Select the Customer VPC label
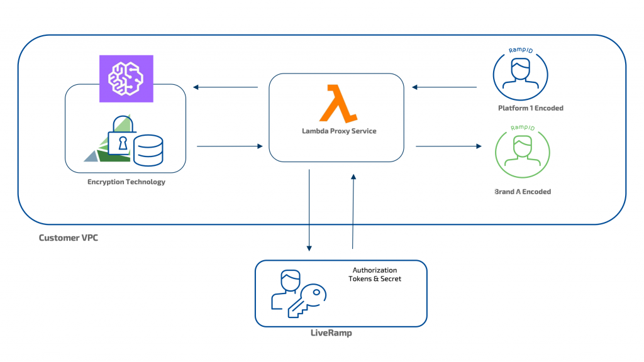 69,238
